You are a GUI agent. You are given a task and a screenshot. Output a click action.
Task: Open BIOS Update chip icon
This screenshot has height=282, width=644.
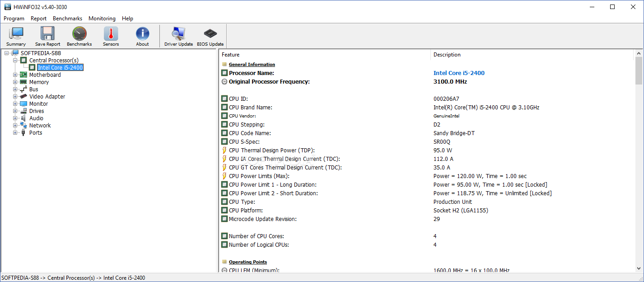210,34
